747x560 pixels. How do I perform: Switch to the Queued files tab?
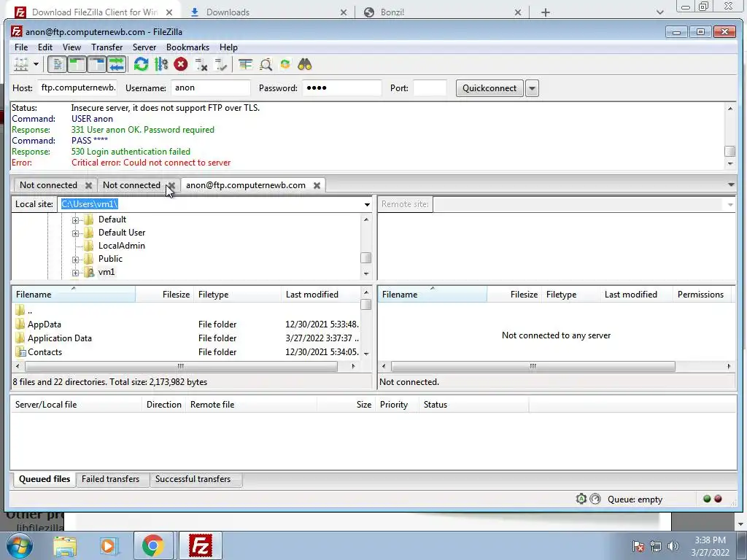click(44, 479)
